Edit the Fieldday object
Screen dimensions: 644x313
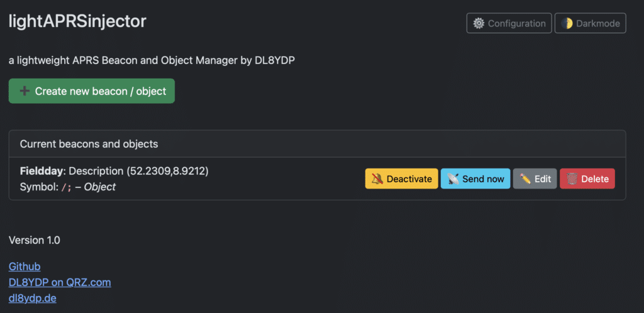tap(535, 179)
